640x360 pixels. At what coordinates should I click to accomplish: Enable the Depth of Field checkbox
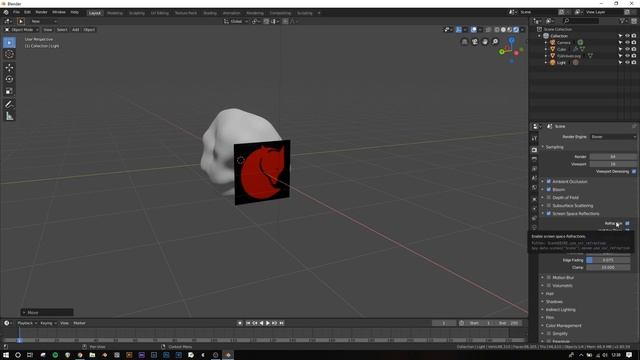tap(549, 198)
